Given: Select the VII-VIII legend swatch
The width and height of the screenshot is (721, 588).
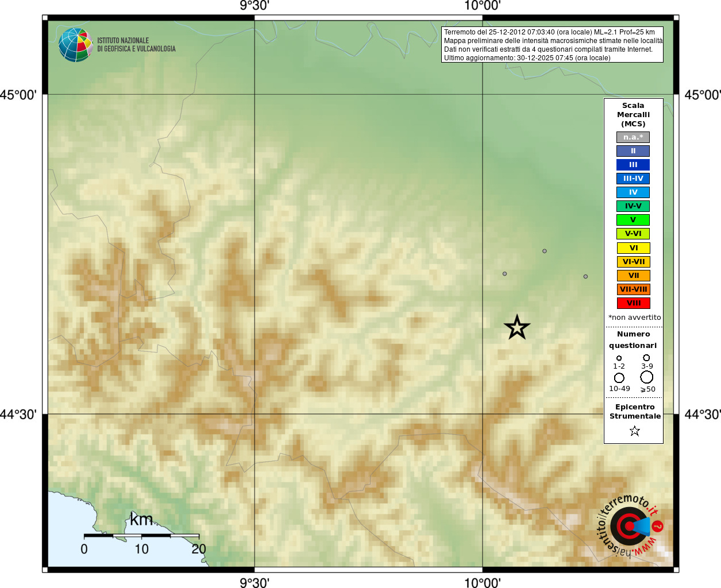Looking at the screenshot, I should (x=633, y=289).
